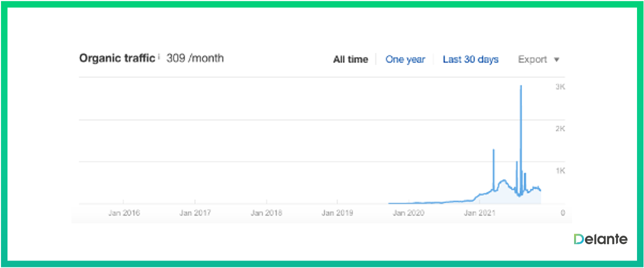Click the Jan 2017 axis label
Viewport: 644px width, 268px height.
(195, 213)
